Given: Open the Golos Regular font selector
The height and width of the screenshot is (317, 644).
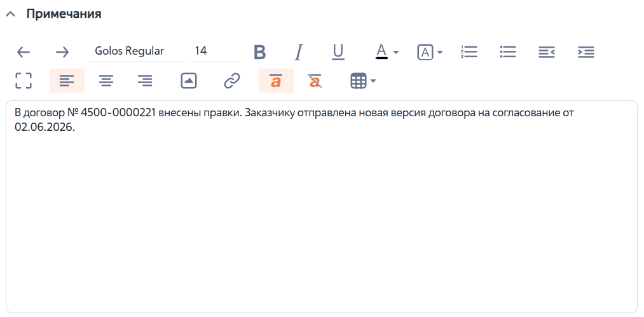Looking at the screenshot, I should click(x=136, y=51).
